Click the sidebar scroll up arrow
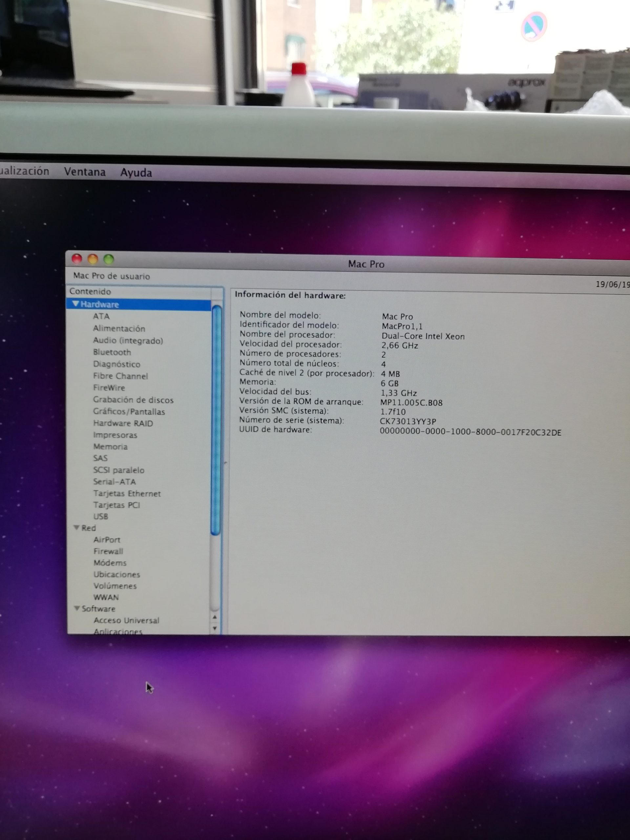Viewport: 630px width, 840px height. click(x=215, y=617)
